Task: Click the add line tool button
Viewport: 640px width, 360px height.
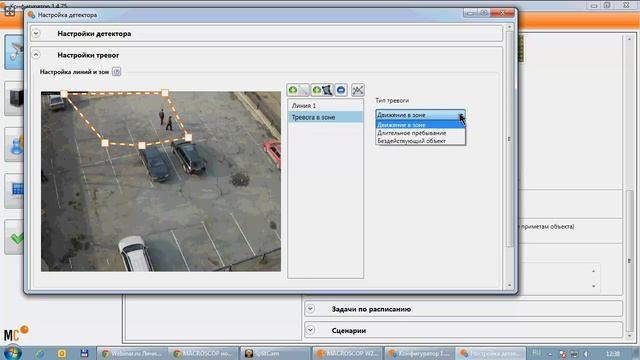Action: pos(298,90)
